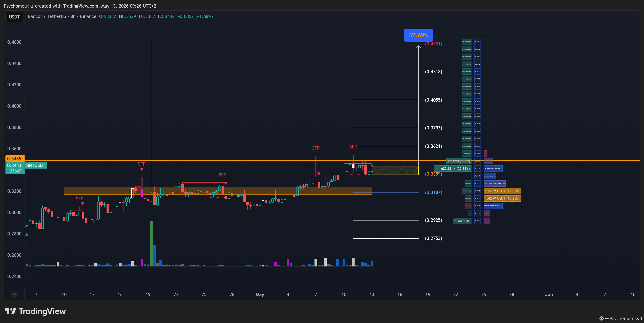Screen dimensions: 644x323
Task: Click the 0.4532 profile price box
Action: 477,49
